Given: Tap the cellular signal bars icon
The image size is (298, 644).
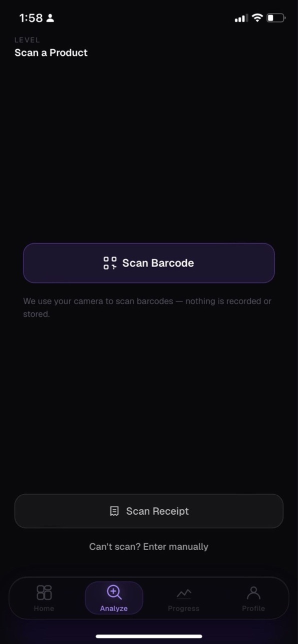Looking at the screenshot, I should click(241, 18).
